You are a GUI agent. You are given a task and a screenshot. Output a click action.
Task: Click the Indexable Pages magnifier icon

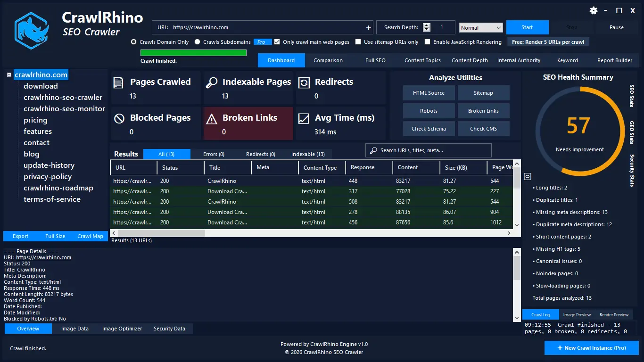[x=212, y=83]
